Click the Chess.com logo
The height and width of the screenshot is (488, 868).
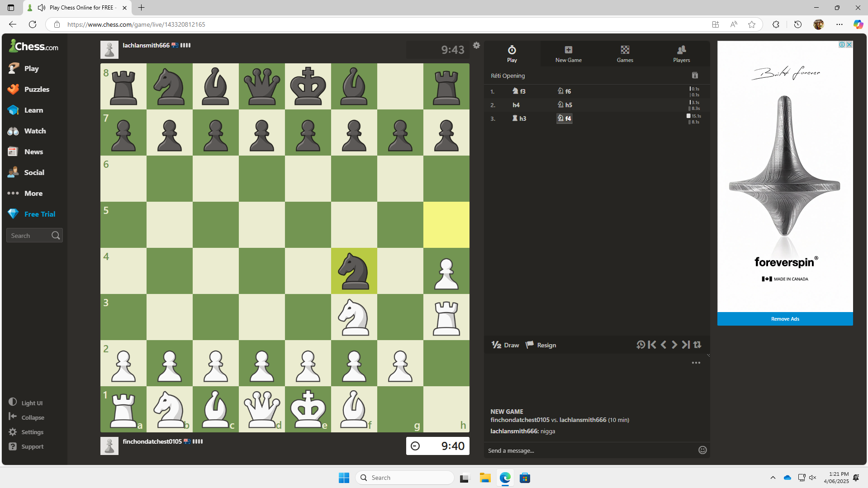coord(34,46)
